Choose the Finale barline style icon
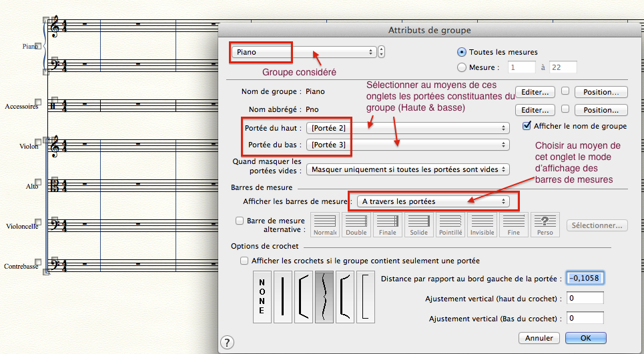Viewport: 644px width, 354px height. [x=387, y=225]
